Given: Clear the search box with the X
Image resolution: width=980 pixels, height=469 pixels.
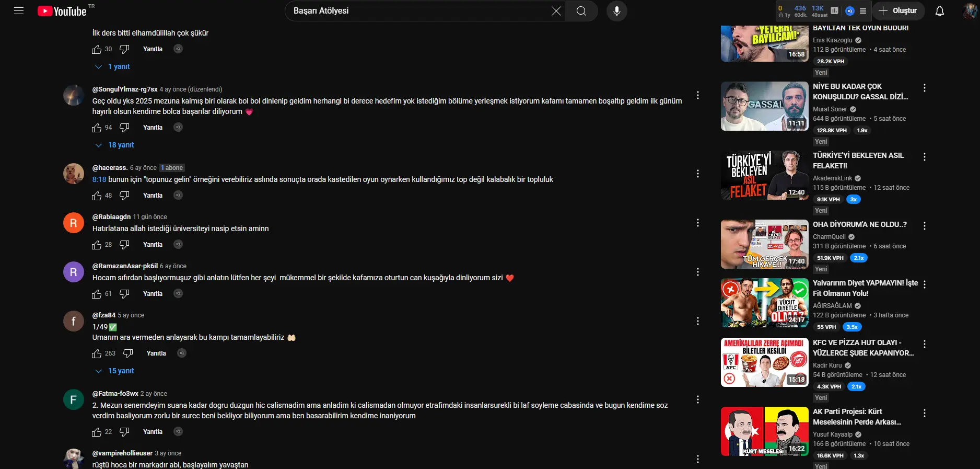Looking at the screenshot, I should pos(556,11).
